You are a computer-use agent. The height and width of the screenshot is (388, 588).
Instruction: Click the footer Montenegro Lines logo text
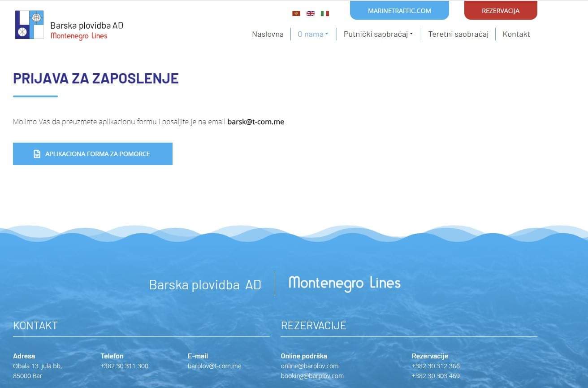(x=344, y=283)
